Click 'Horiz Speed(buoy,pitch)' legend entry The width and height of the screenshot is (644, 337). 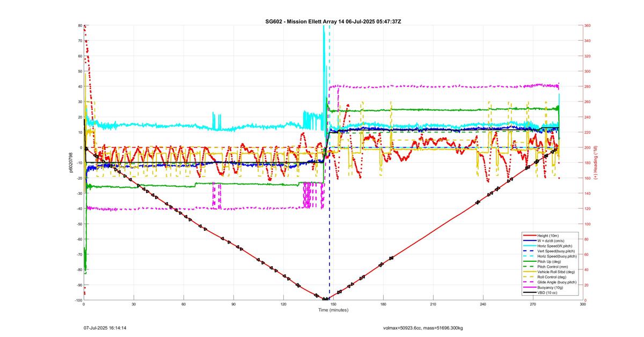pos(557,257)
